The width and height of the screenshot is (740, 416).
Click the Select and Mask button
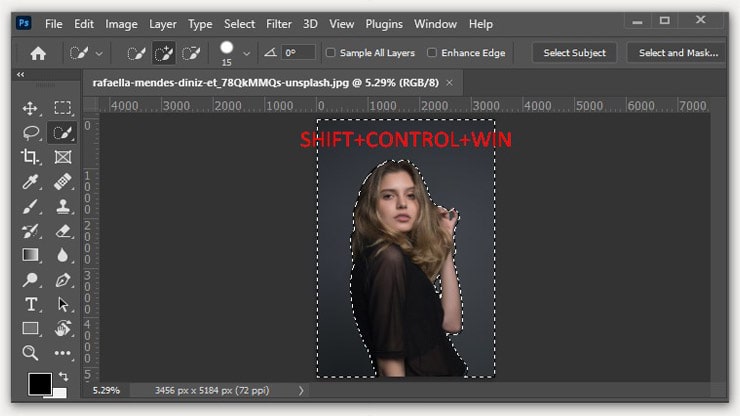coord(678,53)
